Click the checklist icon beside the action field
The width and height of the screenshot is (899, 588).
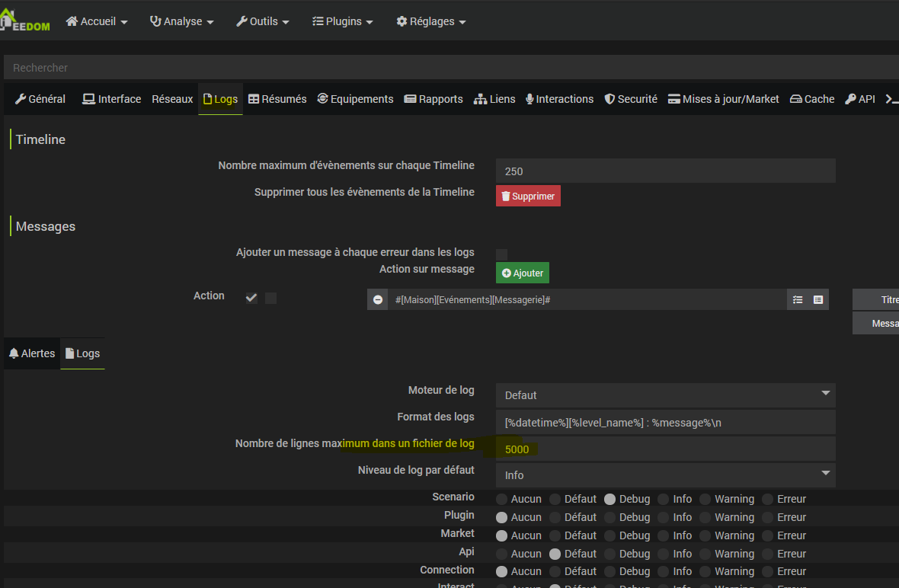[798, 300]
